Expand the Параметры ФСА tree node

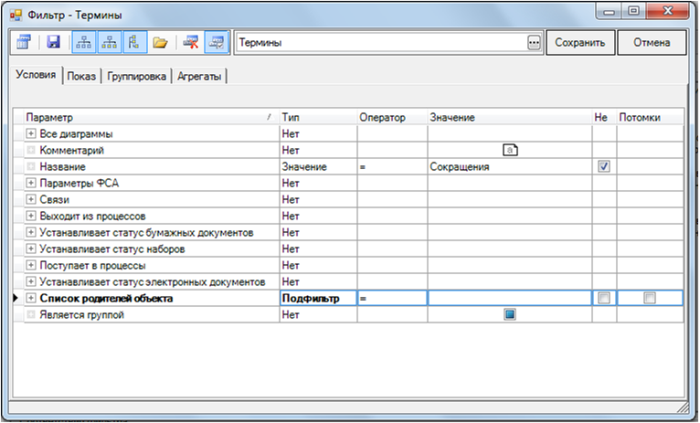click(x=31, y=183)
